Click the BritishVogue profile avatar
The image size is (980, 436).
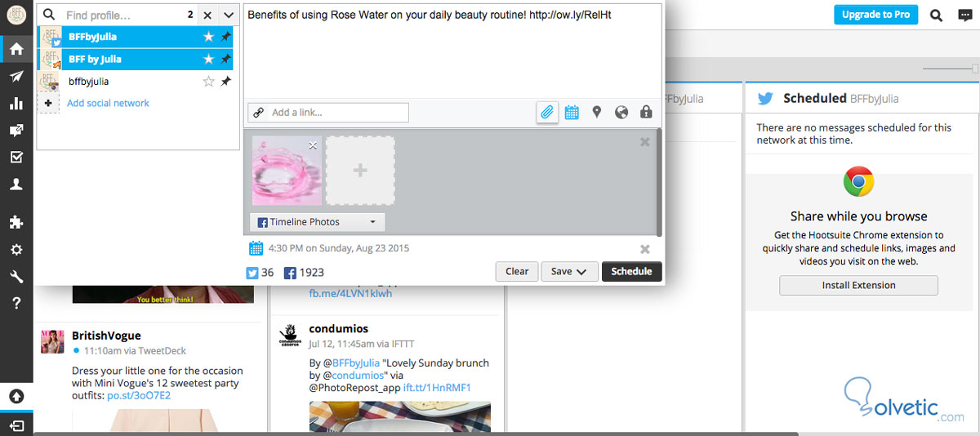53,341
